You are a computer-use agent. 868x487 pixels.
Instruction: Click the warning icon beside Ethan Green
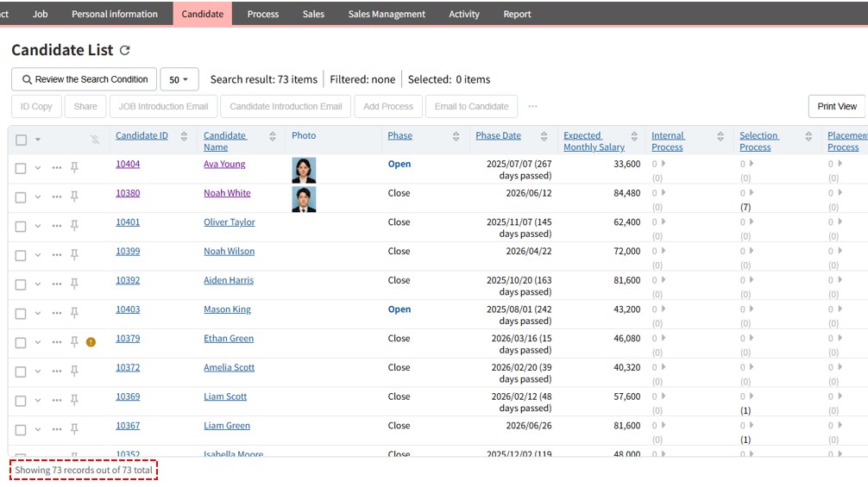[x=91, y=342]
